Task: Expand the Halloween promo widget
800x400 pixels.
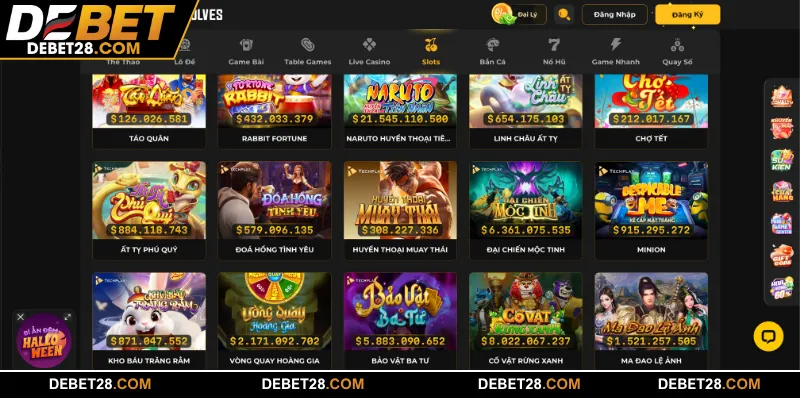Action: (67, 317)
